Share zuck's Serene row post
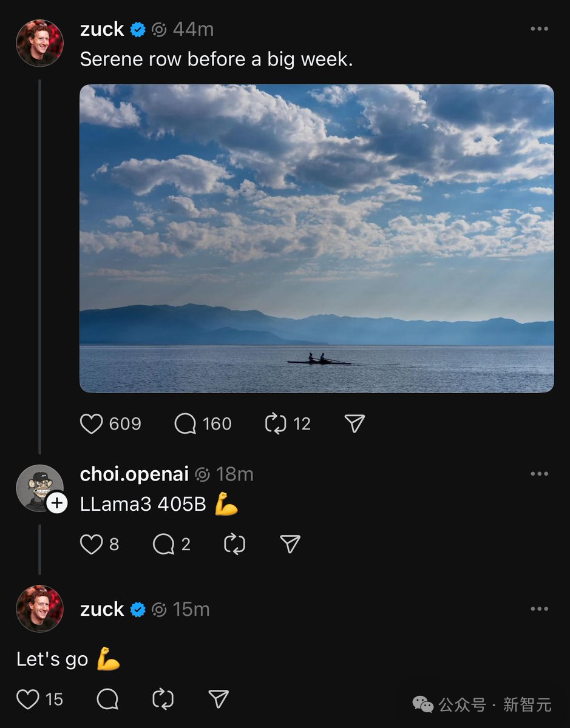This screenshot has height=728, width=570. [355, 423]
